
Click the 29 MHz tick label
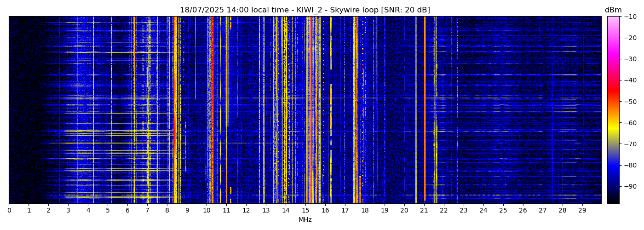(582, 210)
